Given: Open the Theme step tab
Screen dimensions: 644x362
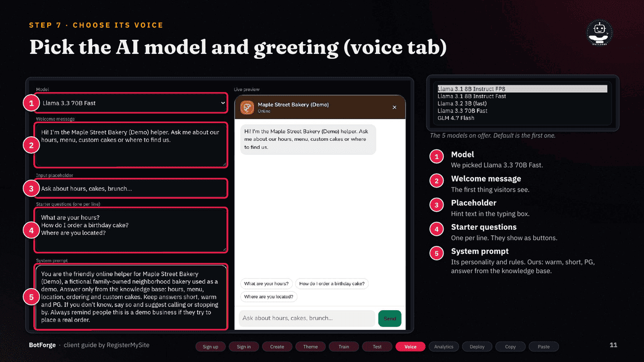Looking at the screenshot, I should pyautogui.click(x=310, y=346).
